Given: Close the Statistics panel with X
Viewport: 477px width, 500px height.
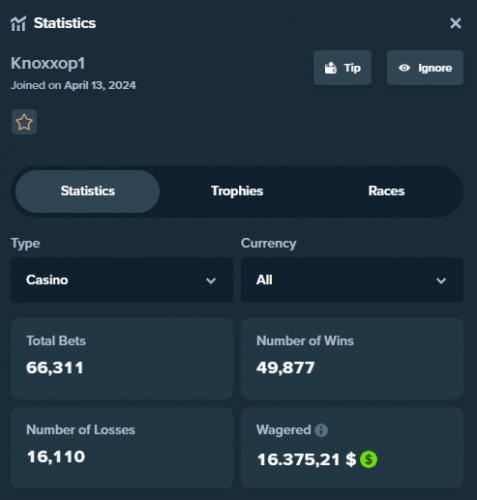Looking at the screenshot, I should click(x=455, y=23).
